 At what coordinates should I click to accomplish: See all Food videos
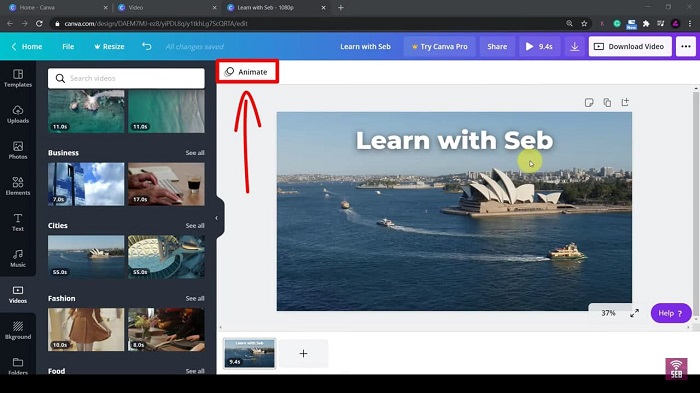click(195, 371)
